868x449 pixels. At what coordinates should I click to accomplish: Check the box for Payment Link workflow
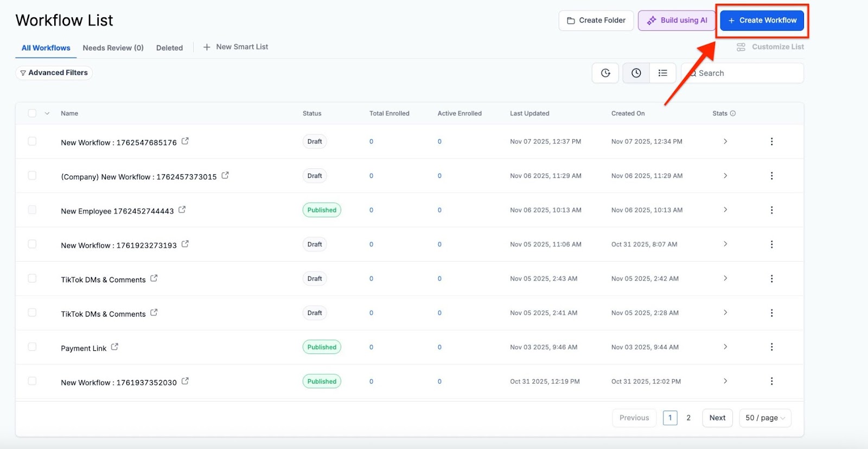pos(32,347)
